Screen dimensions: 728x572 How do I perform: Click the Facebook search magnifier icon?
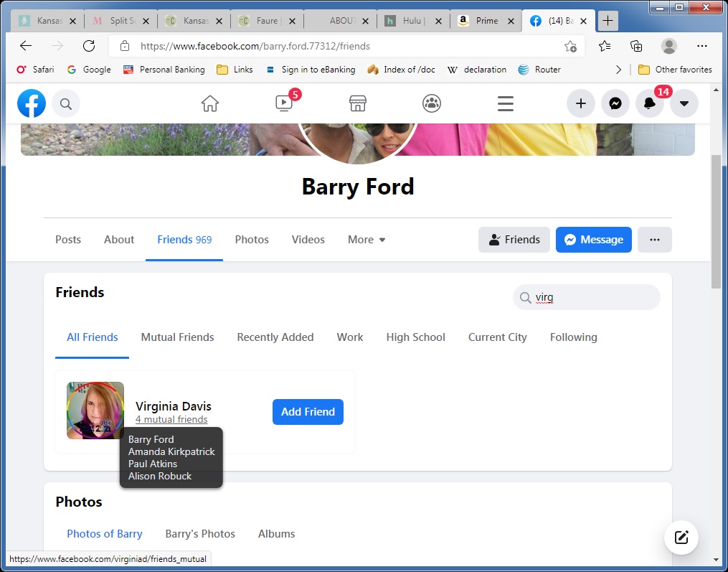[x=66, y=104]
